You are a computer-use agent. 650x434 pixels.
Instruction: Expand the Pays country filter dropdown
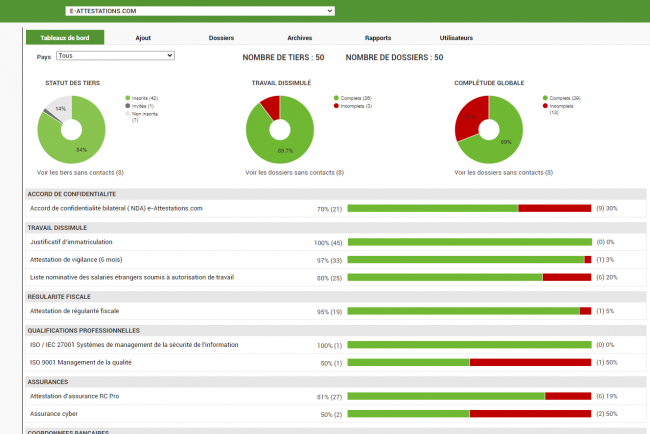pyautogui.click(x=115, y=56)
